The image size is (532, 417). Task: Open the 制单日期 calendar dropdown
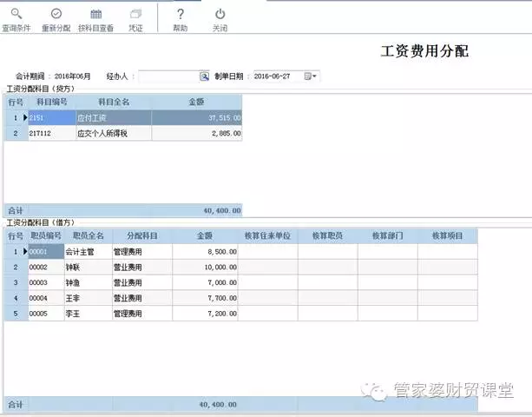[x=311, y=76]
